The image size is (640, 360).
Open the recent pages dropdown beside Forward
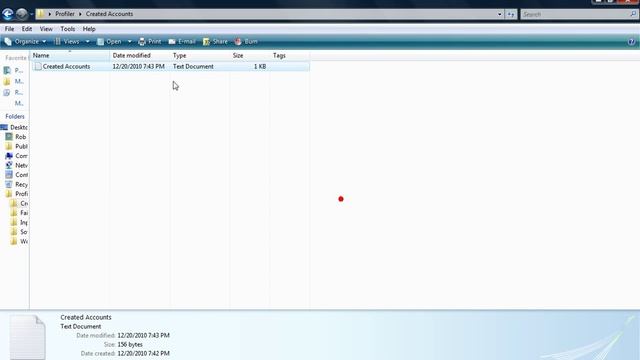pos(31,14)
